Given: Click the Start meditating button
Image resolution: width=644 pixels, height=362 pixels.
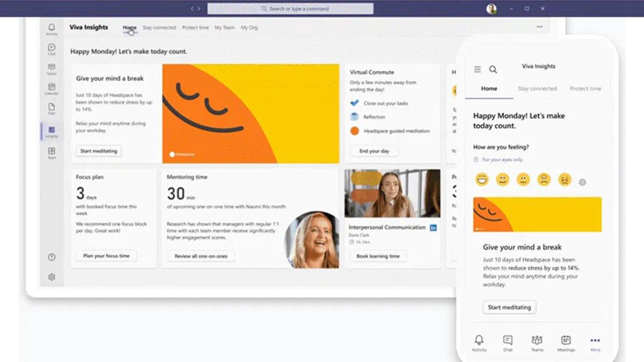Looking at the screenshot, I should click(98, 151).
